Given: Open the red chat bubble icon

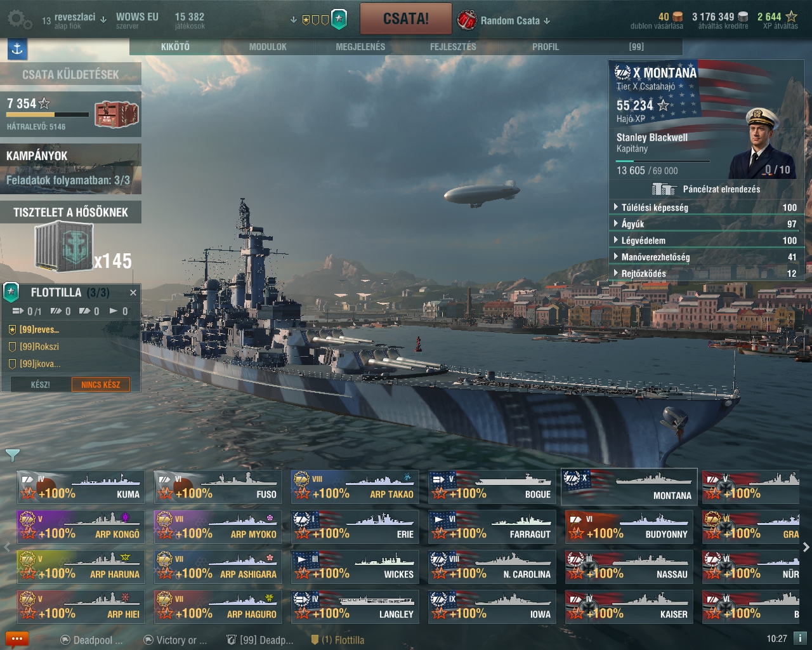Looking at the screenshot, I should click(x=16, y=639).
